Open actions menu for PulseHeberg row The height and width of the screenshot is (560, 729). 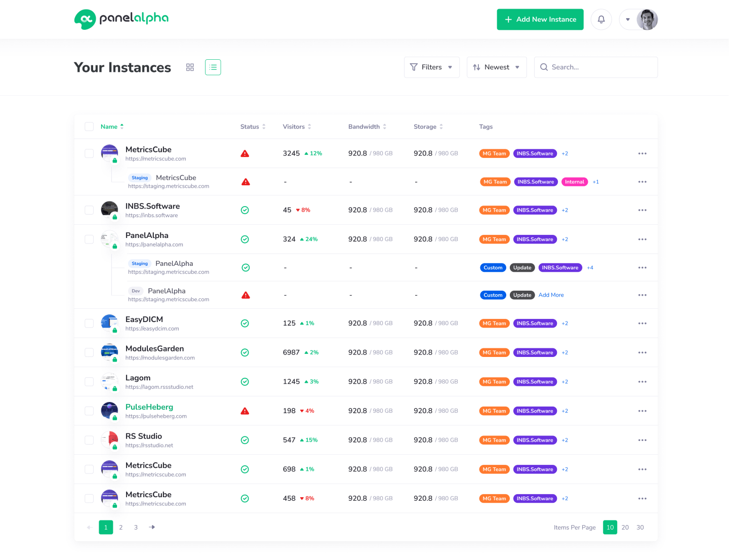[642, 411]
